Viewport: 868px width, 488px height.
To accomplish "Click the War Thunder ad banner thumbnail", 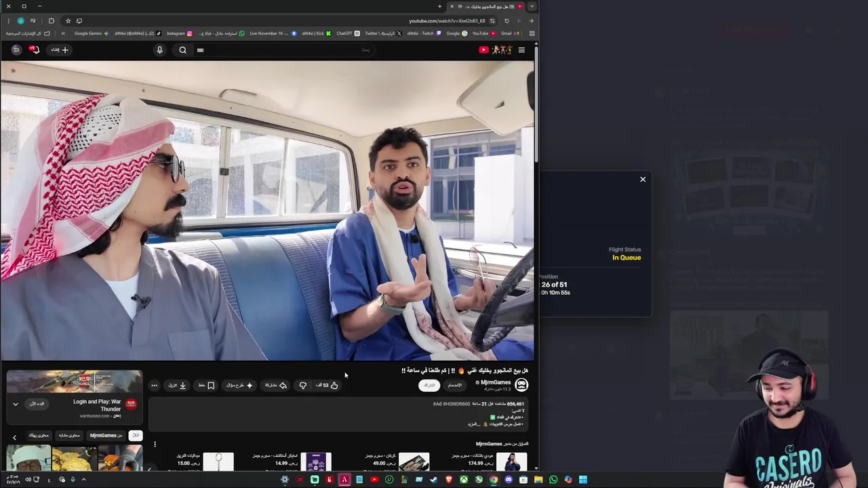I will tap(75, 382).
